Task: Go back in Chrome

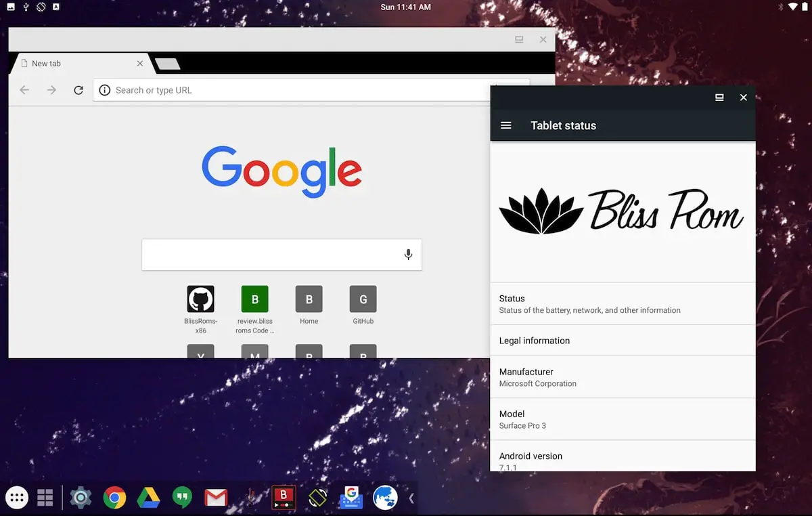Action: coord(24,90)
